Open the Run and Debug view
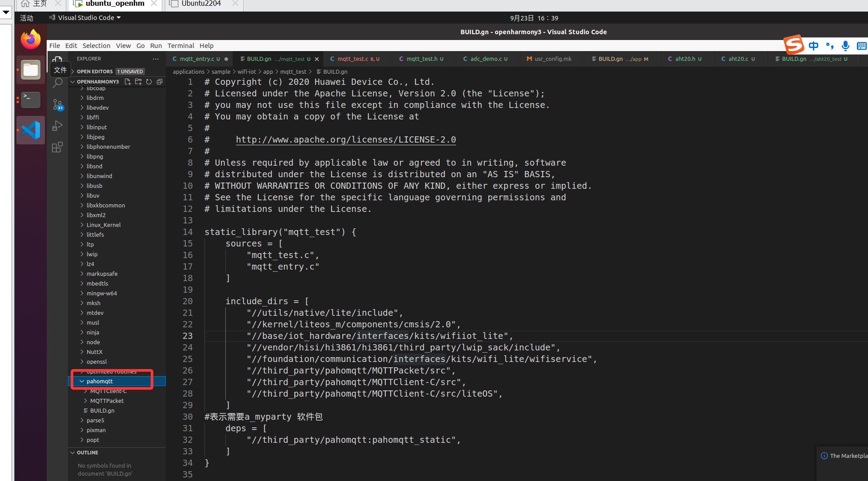 57,126
